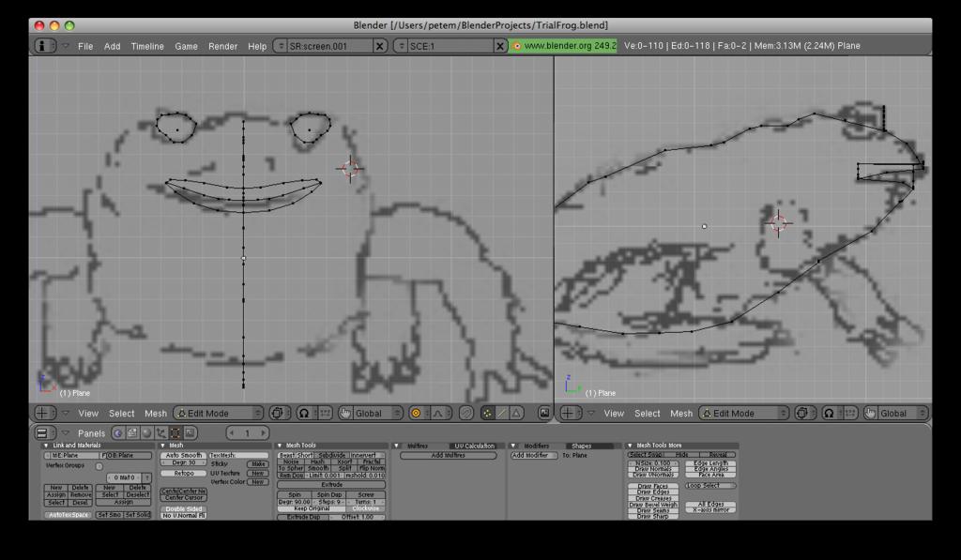
Task: Open buttons window type selector icon
Action: 43,432
